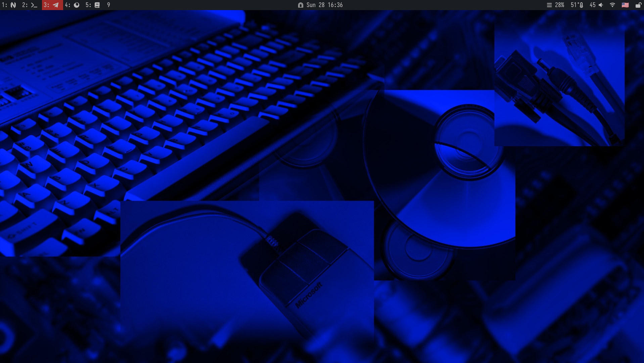The width and height of the screenshot is (644, 363).
Task: Open the Wi-Fi network indicator
Action: [x=612, y=5]
